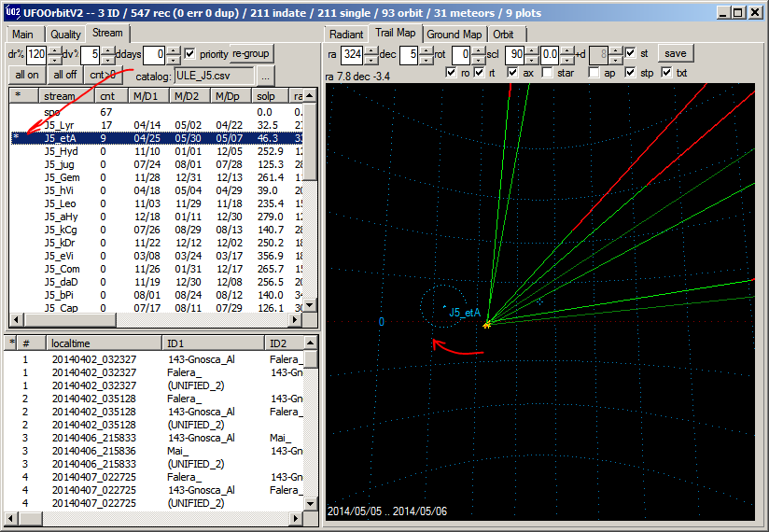Viewport: 769px width, 532px height.
Task: Click the catalog file name field
Action: point(213,76)
